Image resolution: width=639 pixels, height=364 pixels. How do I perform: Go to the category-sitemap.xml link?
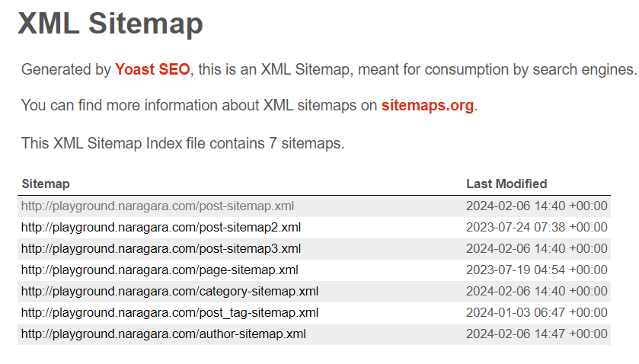(x=170, y=291)
